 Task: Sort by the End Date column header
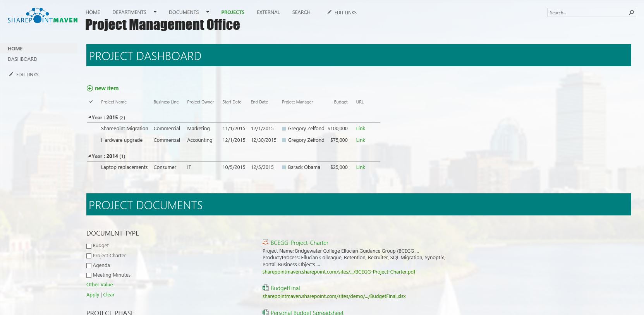click(x=259, y=102)
